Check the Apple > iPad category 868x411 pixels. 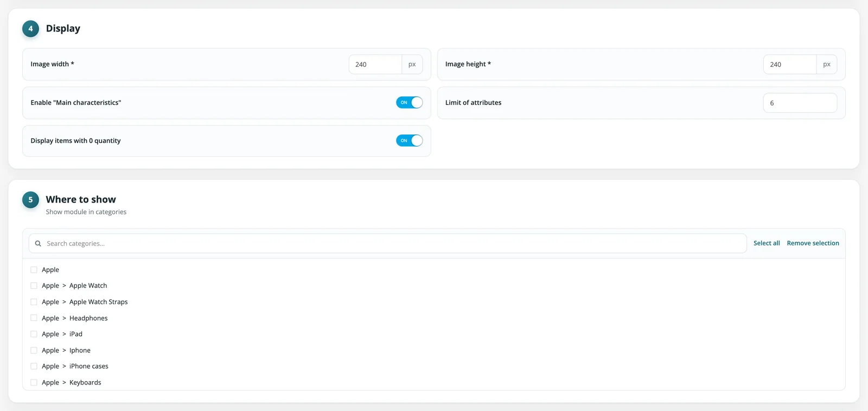tap(34, 334)
